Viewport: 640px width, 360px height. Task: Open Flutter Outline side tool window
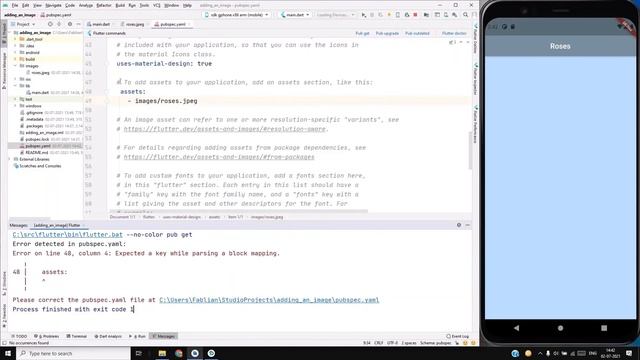476,39
